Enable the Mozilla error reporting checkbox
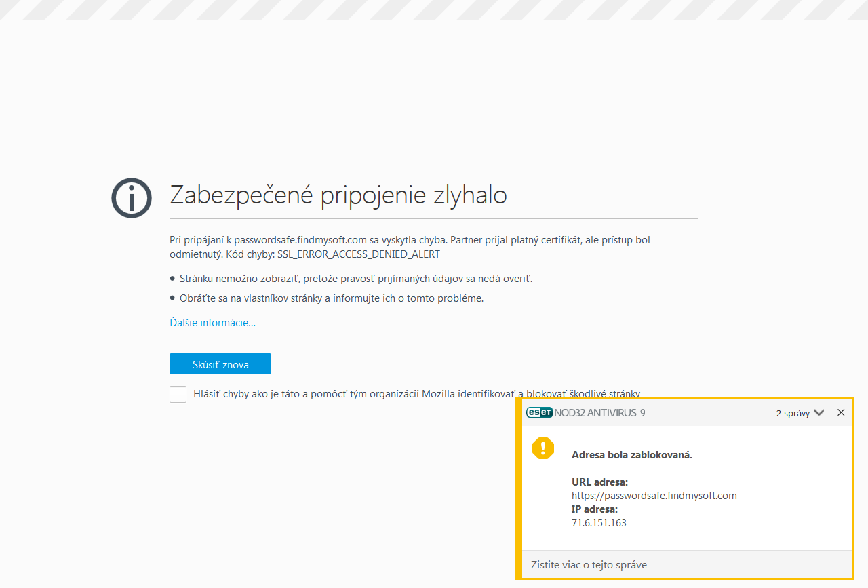Screen dimensions: 868x588 click(x=178, y=394)
